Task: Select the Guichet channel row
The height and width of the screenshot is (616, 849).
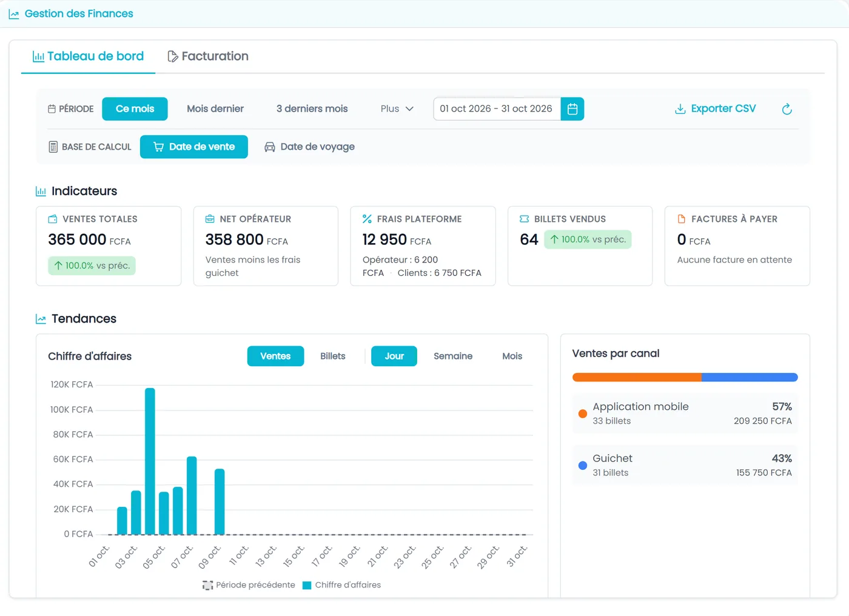Action: click(685, 465)
